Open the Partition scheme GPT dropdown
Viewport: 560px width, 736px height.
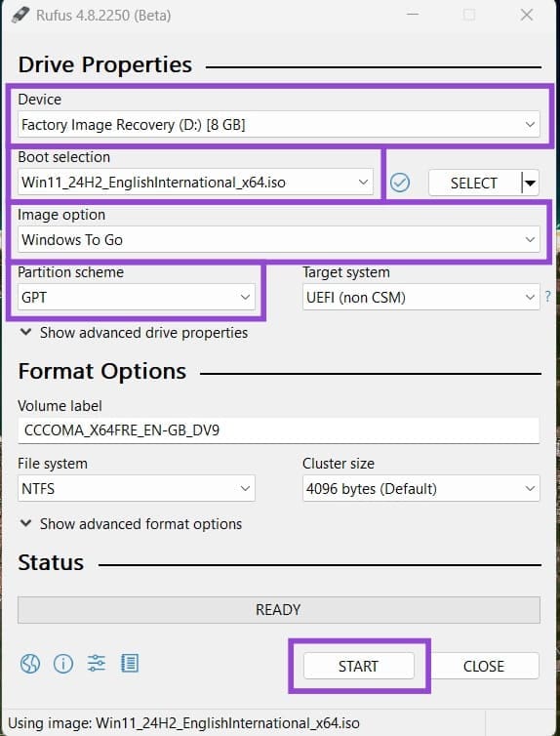coord(137,297)
